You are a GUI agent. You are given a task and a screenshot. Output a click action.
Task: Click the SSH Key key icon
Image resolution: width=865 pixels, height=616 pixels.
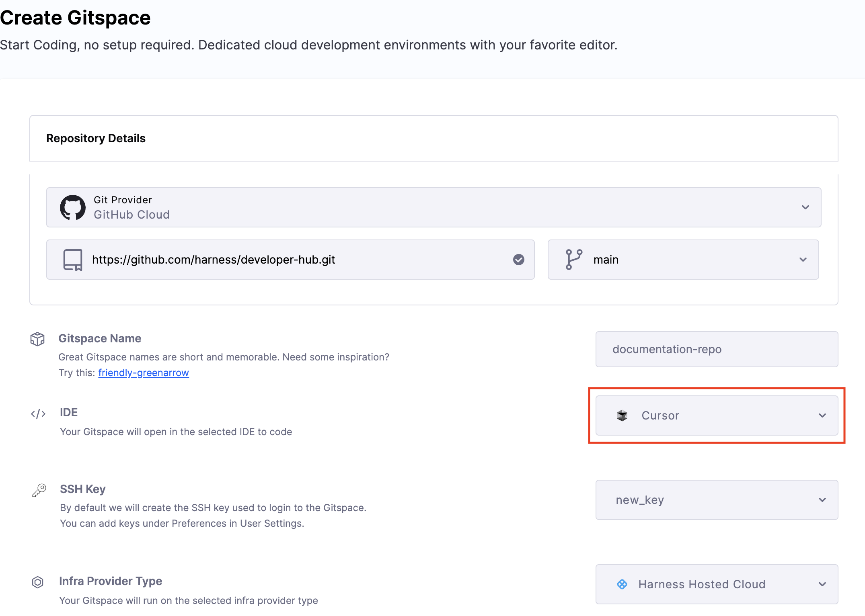39,490
